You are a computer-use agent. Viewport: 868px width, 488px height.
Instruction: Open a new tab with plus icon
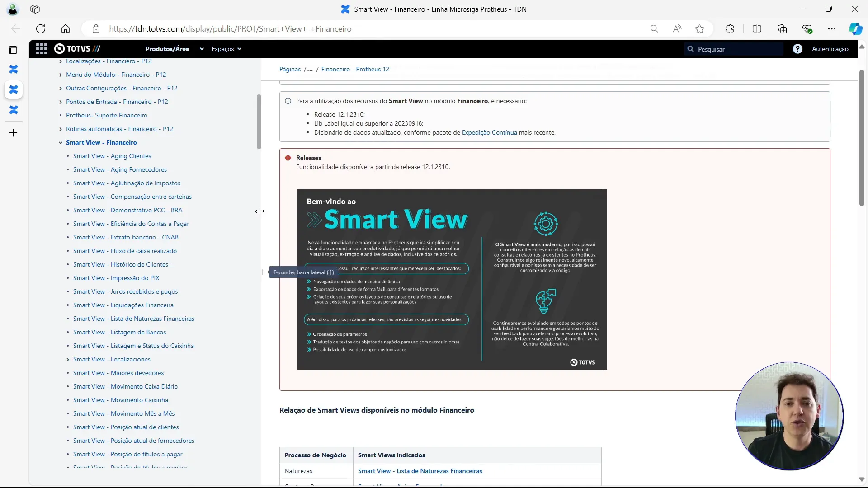point(14,133)
